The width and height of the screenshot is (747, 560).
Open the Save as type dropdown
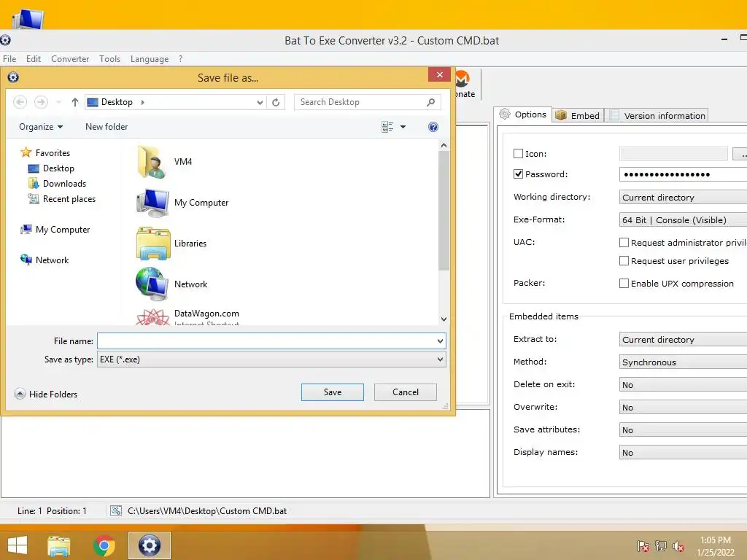tap(271, 359)
